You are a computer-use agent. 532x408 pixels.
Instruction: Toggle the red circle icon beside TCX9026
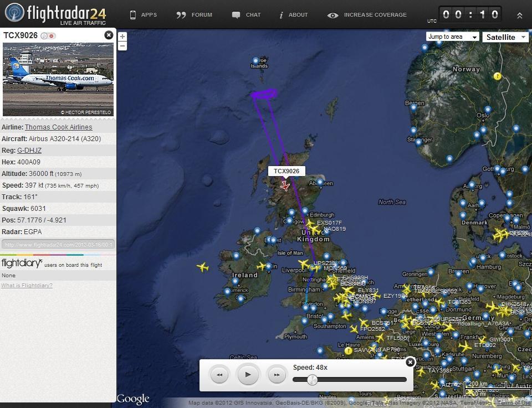(x=52, y=36)
